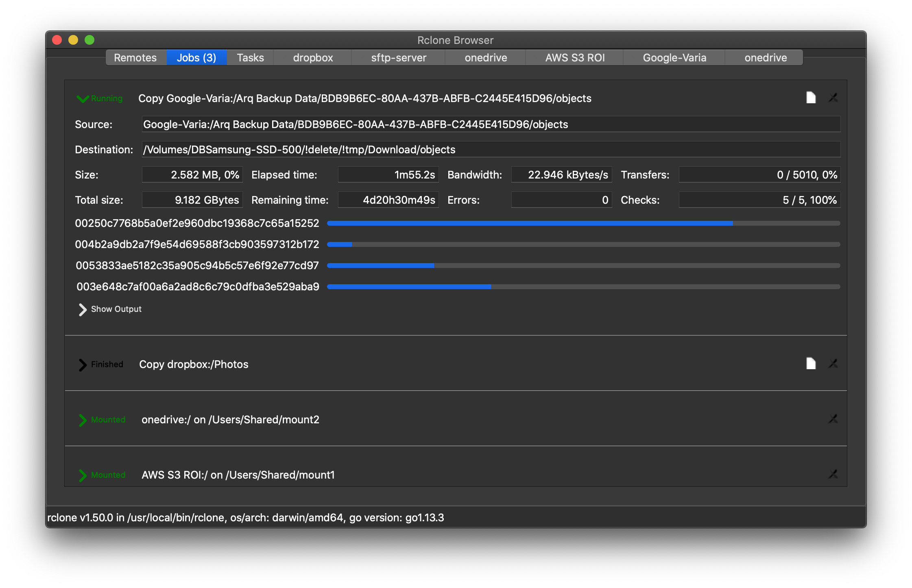Click the document icon on the running copy job

811,98
